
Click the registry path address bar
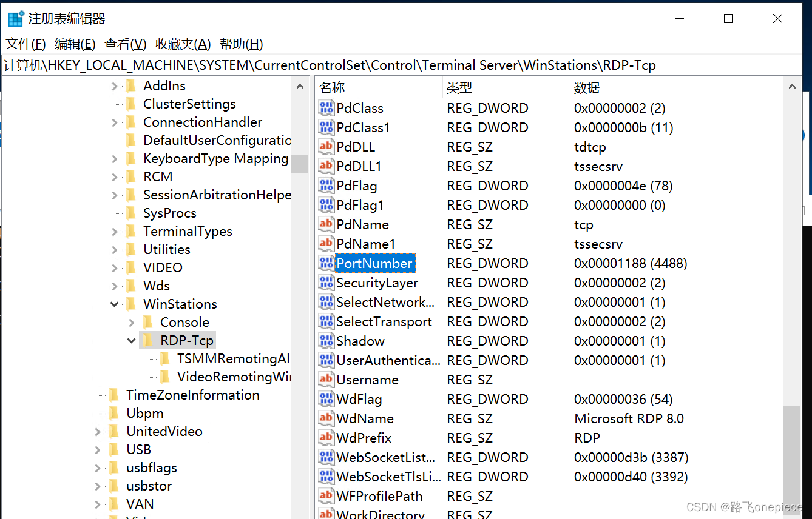click(401, 65)
